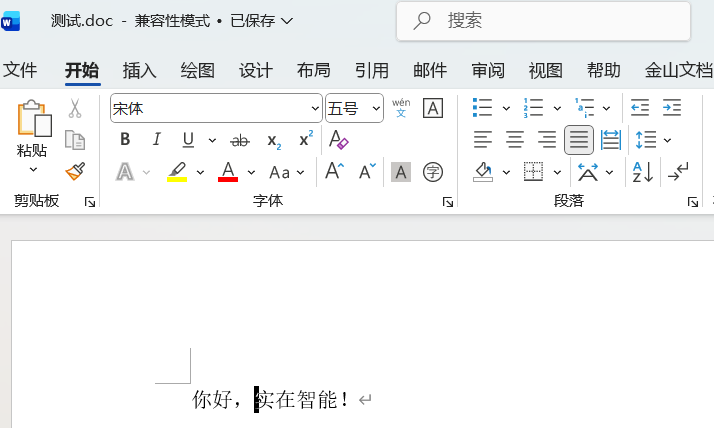The width and height of the screenshot is (714, 428).
Task: Open the font name dropdown
Action: coord(315,108)
